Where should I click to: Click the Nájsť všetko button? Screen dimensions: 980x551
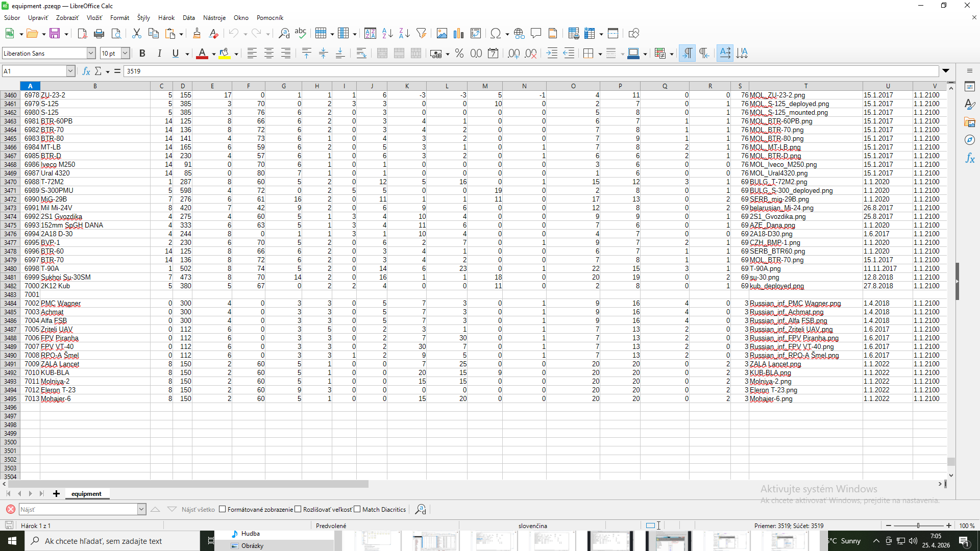click(198, 509)
